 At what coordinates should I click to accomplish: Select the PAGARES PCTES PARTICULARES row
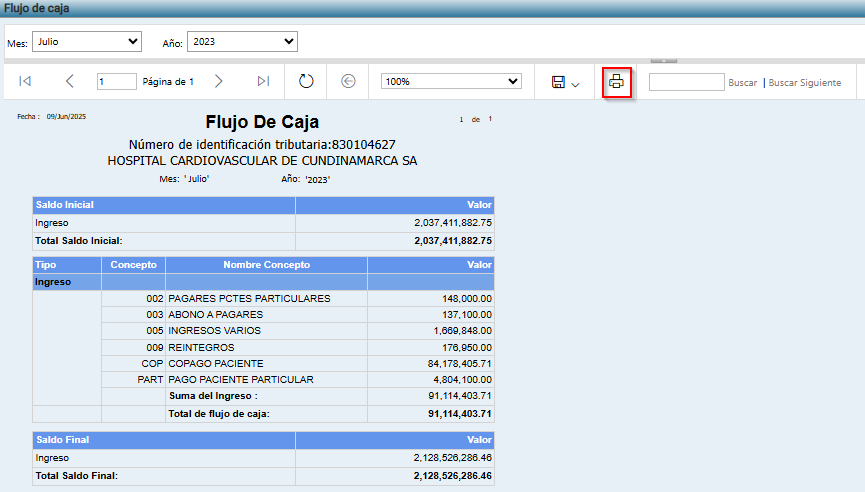tap(263, 298)
